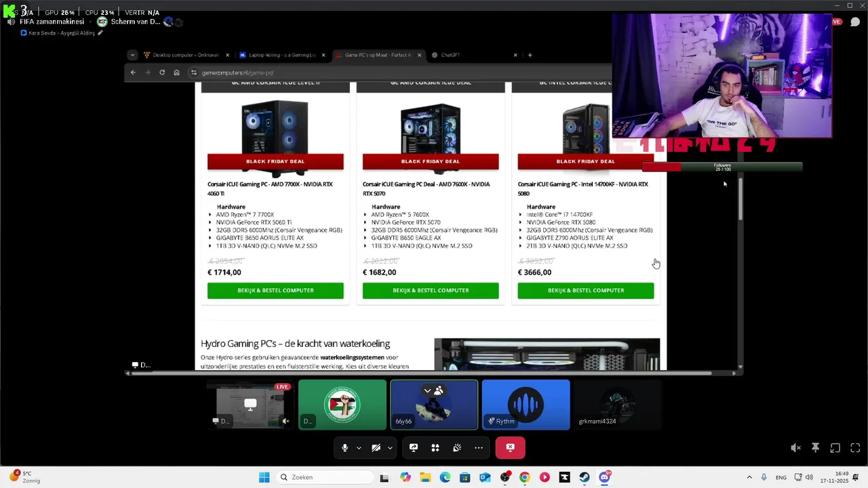868x488 pixels.
Task: Click the browser home icon
Action: click(176, 73)
